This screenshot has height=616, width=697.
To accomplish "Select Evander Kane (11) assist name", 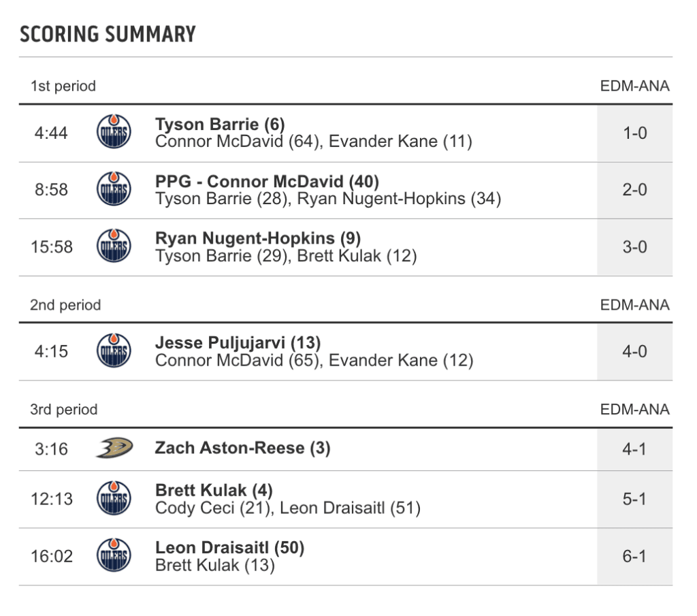I will (400, 142).
